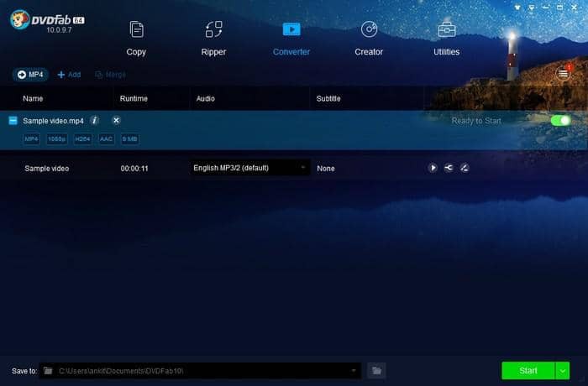This screenshot has width=588, height=386.
Task: Expand the English MP3/2 audio dropdown
Action: click(302, 168)
